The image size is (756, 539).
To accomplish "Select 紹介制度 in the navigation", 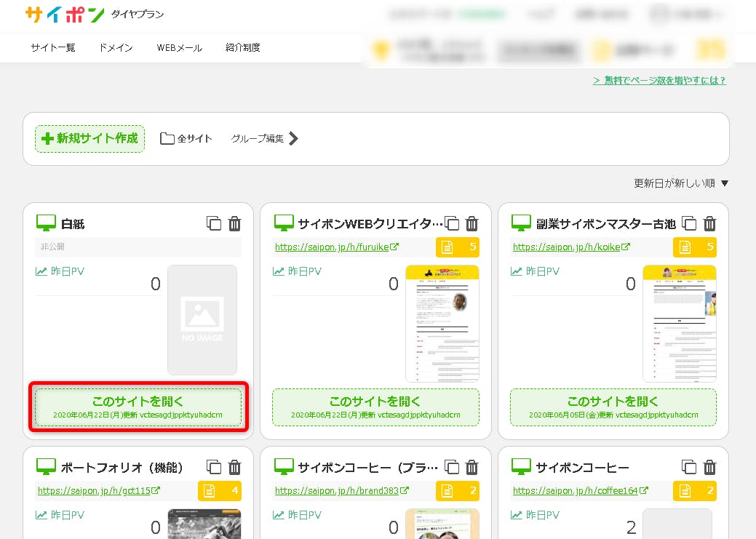I will tap(243, 48).
